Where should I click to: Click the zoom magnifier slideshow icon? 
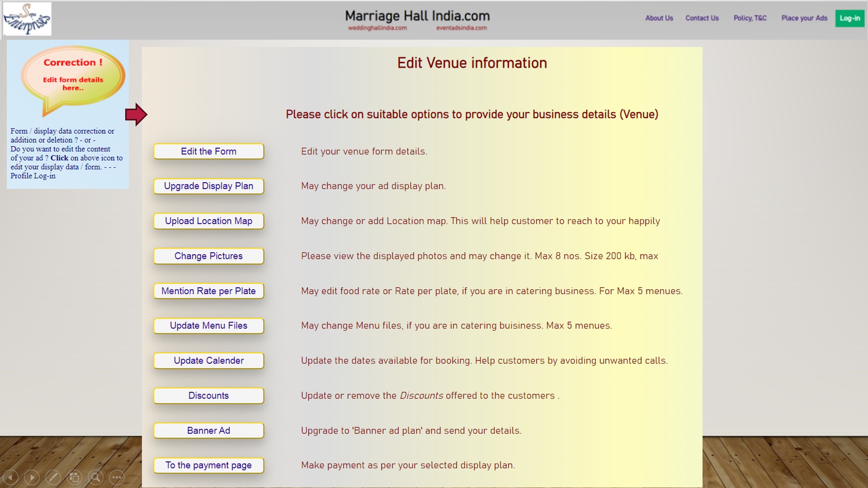click(95, 477)
